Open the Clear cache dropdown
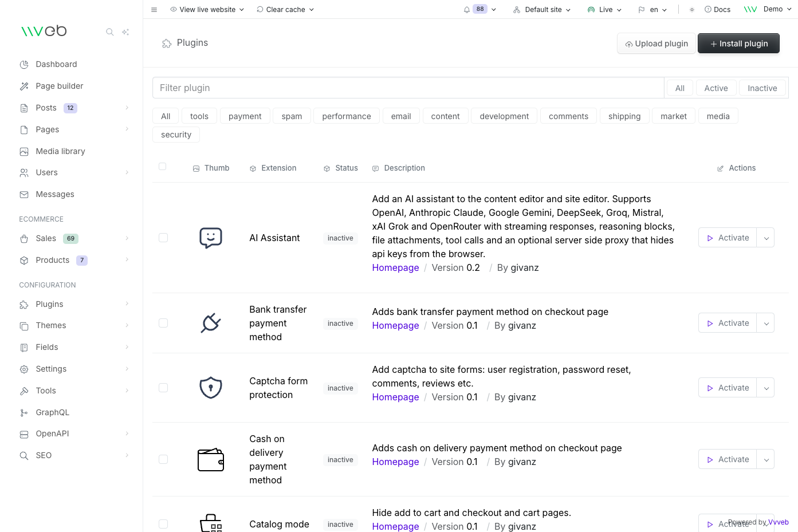 285,10
